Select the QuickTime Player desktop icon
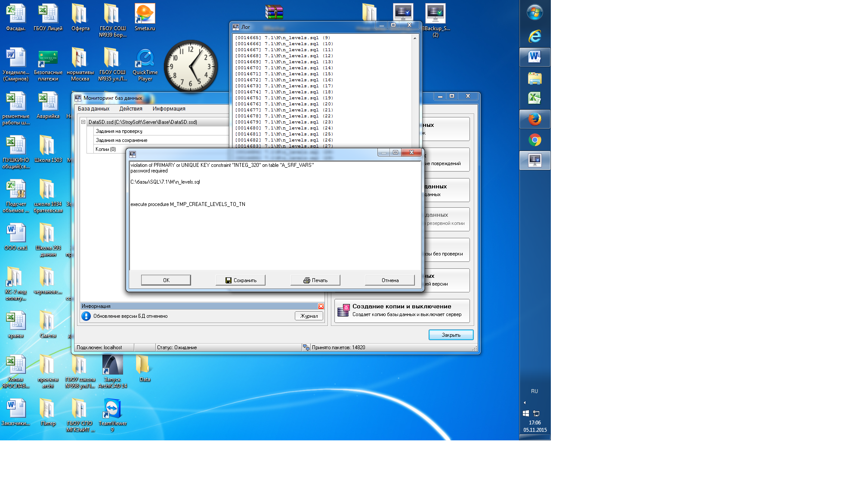This screenshot has height=504, width=865. point(145,65)
